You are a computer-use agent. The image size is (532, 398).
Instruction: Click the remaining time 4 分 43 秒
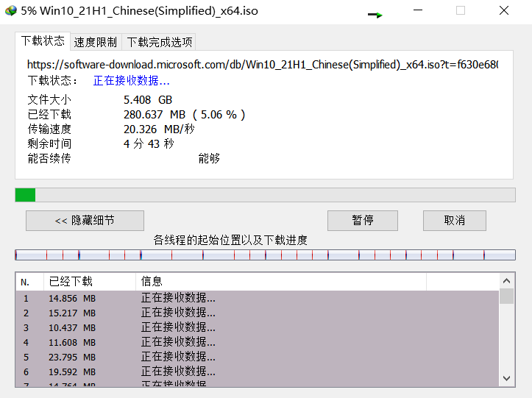(149, 144)
